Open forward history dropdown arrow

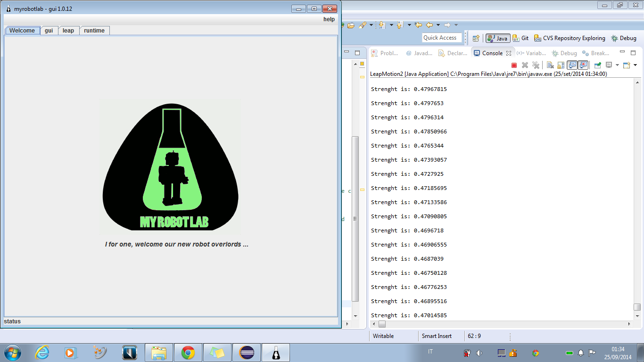456,25
